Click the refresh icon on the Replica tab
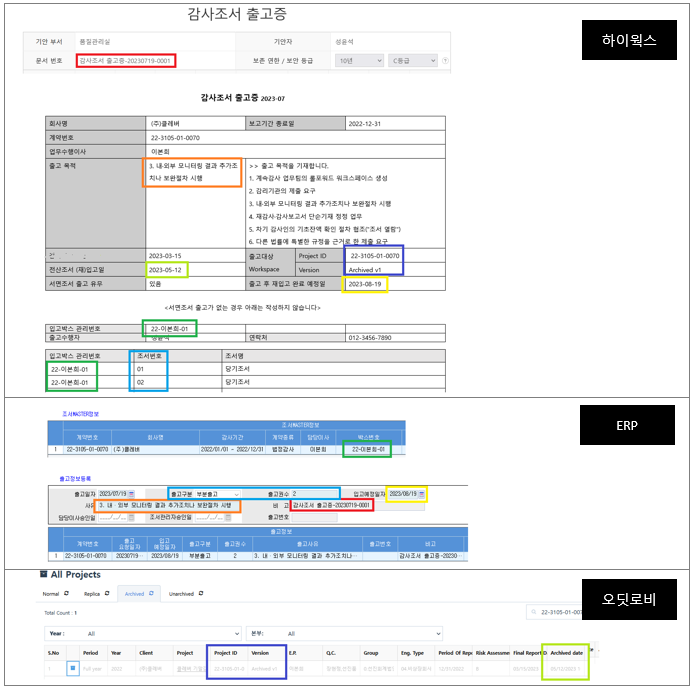Image resolution: width=696 pixels, height=690 pixels. (x=108, y=594)
